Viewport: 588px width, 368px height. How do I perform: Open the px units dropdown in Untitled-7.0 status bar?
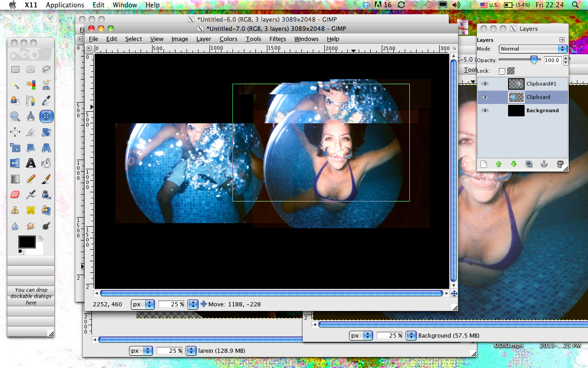tap(143, 304)
